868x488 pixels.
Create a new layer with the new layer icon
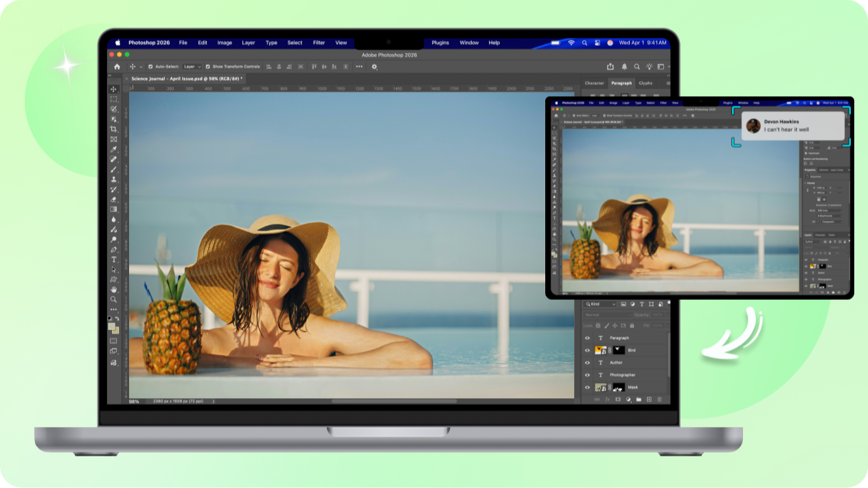pyautogui.click(x=649, y=399)
